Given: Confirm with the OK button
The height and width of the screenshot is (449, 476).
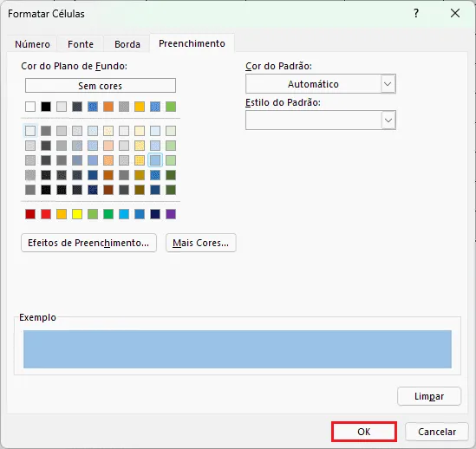Looking at the screenshot, I should coord(364,432).
